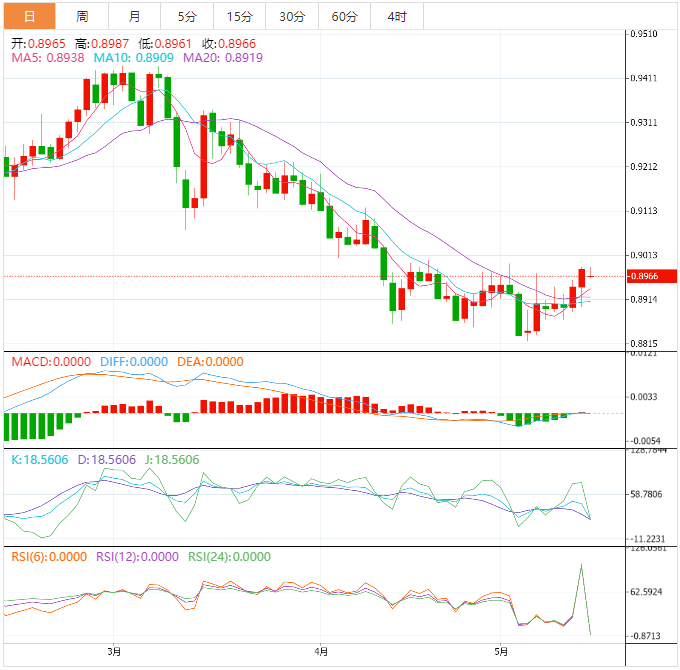Click the MA10: 0.8909 indicator label

133,59
